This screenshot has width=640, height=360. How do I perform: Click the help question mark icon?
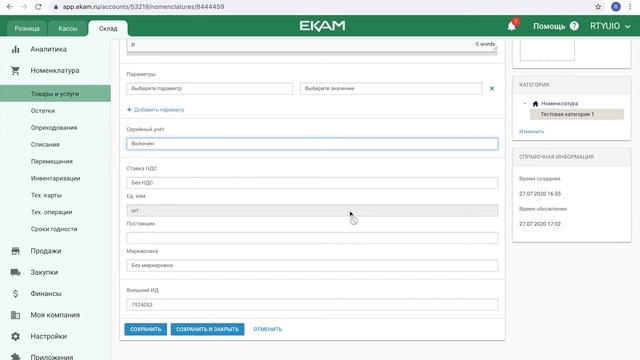574,26
